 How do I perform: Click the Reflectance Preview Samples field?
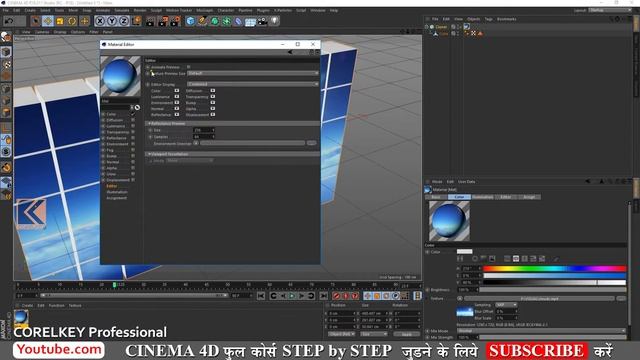[x=204, y=137]
